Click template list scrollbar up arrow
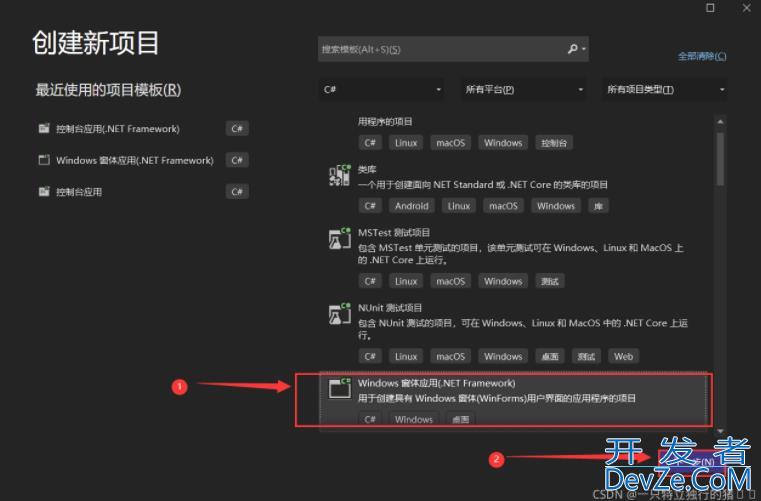This screenshot has width=761, height=501. [x=720, y=121]
